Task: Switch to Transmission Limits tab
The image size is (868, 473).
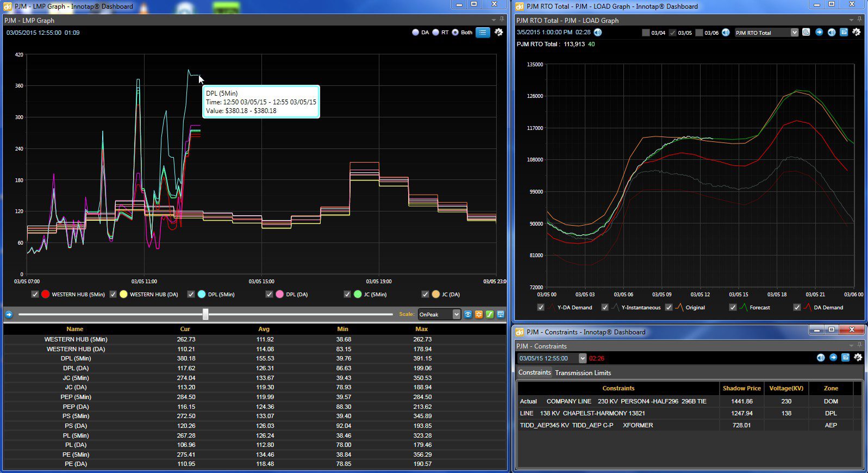Action: point(583,373)
